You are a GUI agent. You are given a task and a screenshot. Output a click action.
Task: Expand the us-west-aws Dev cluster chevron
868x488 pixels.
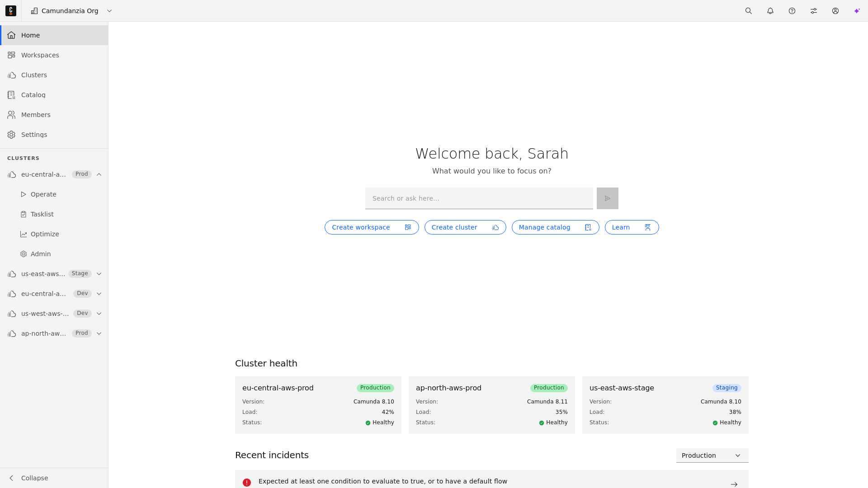pyautogui.click(x=99, y=314)
